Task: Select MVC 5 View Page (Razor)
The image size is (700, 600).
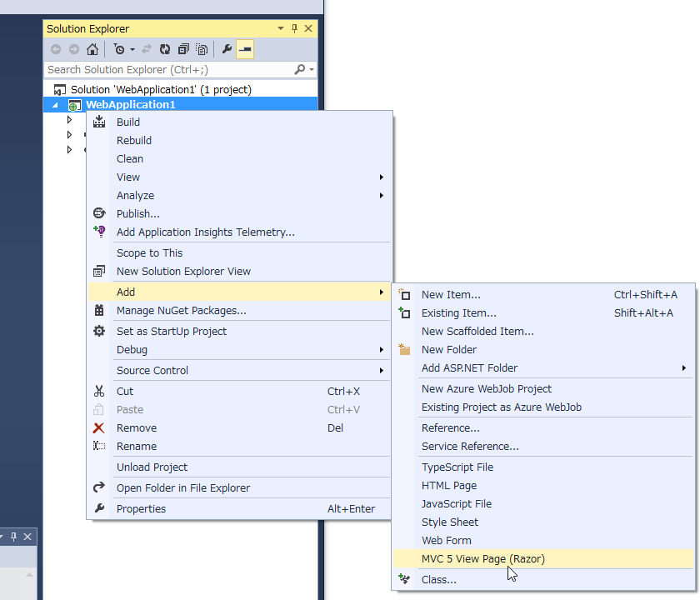Action: (543, 558)
